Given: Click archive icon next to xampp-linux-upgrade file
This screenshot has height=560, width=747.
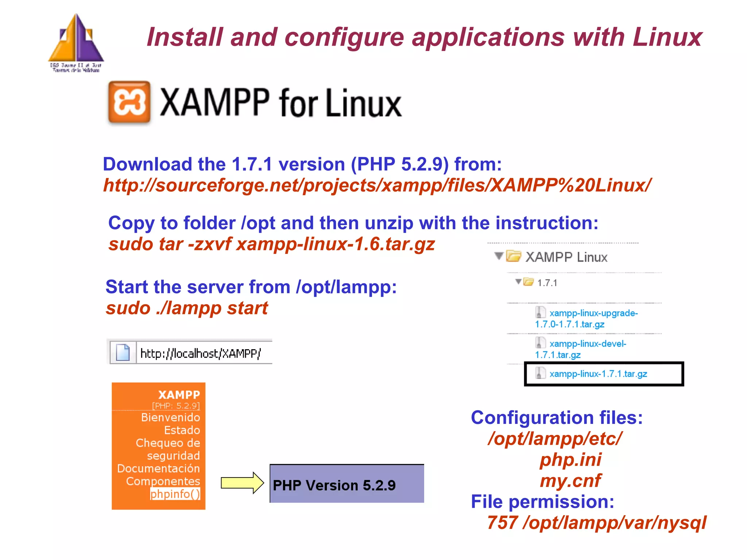Looking at the screenshot, I should pyautogui.click(x=540, y=312).
